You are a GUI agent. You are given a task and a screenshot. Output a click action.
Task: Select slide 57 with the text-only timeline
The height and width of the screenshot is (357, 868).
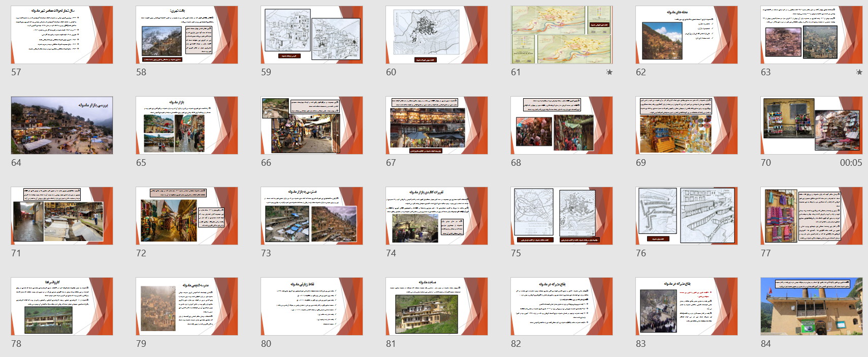pos(62,35)
